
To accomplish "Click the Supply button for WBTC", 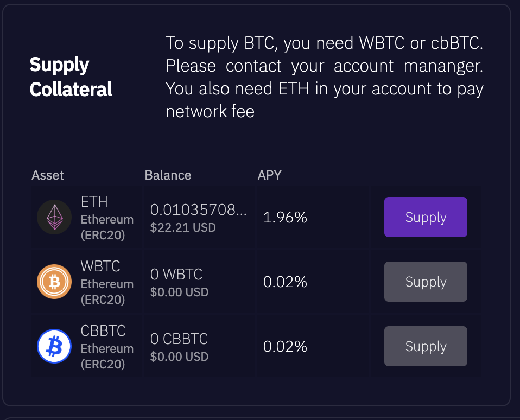I will pos(426,282).
